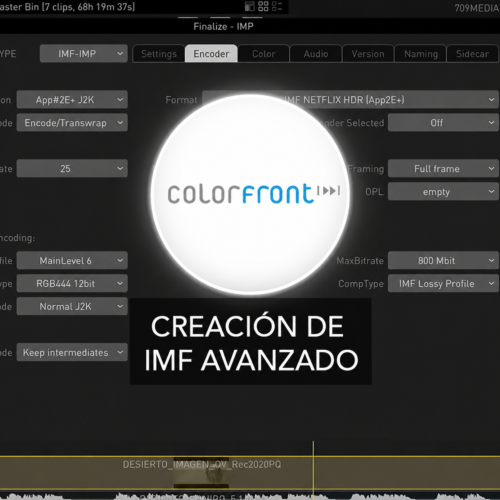Open the OPL empty dropdown
500x500 pixels.
(443, 192)
